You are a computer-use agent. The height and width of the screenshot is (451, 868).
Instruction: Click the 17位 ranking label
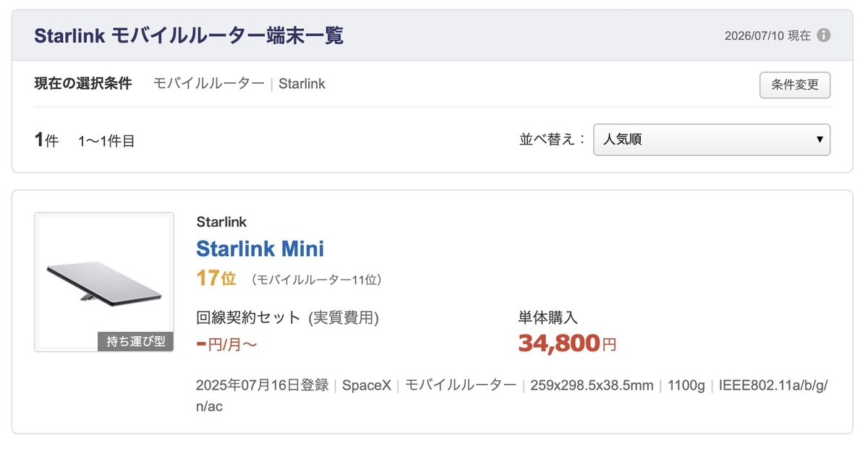coord(216,278)
